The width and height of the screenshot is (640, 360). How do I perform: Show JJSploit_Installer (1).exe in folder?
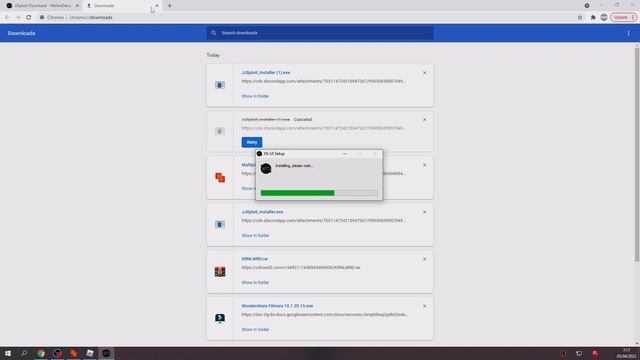click(x=255, y=96)
